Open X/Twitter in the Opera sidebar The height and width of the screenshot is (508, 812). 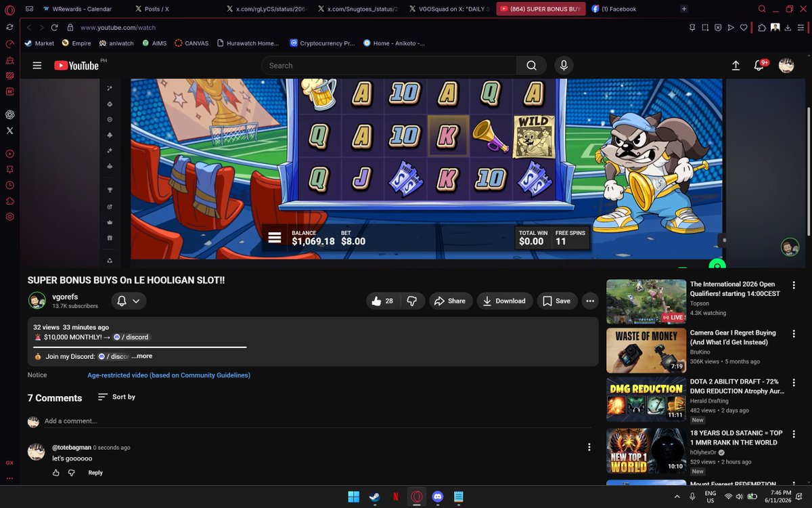point(9,131)
